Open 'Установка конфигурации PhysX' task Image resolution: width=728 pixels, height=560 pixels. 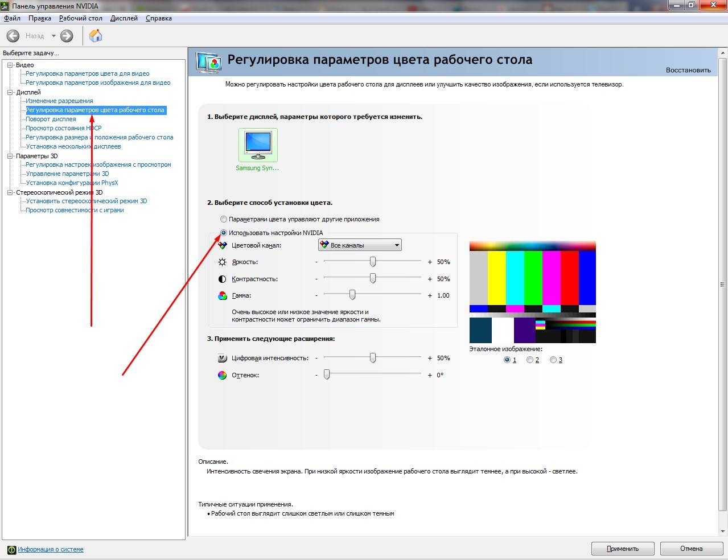pos(72,183)
